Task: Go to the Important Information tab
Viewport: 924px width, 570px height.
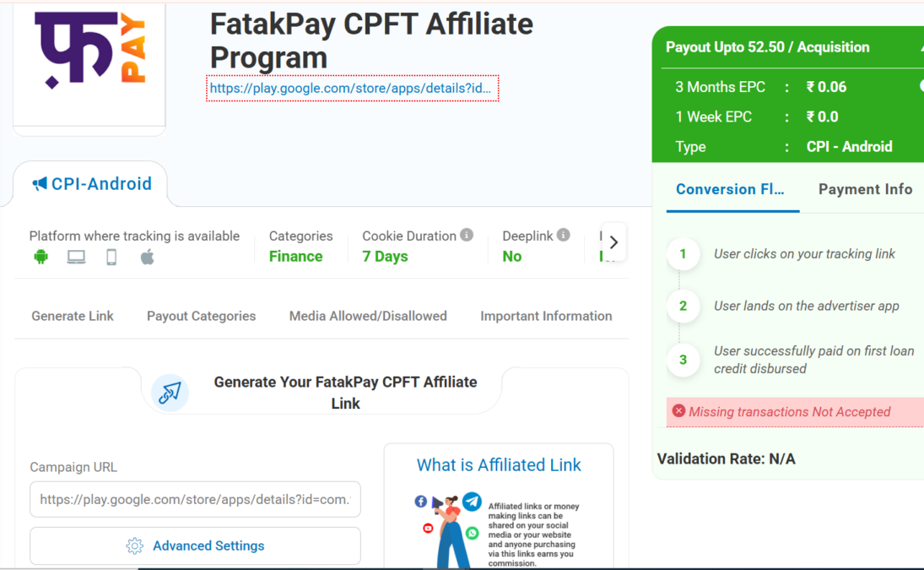Action: 546,316
